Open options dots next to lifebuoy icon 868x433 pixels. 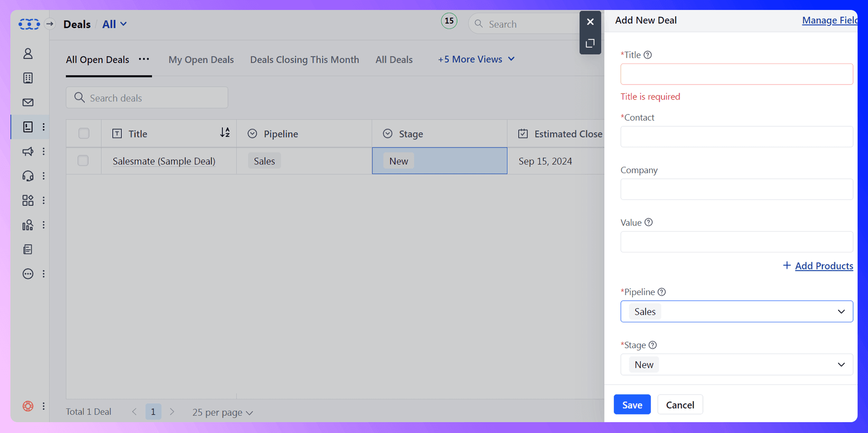pyautogui.click(x=43, y=406)
